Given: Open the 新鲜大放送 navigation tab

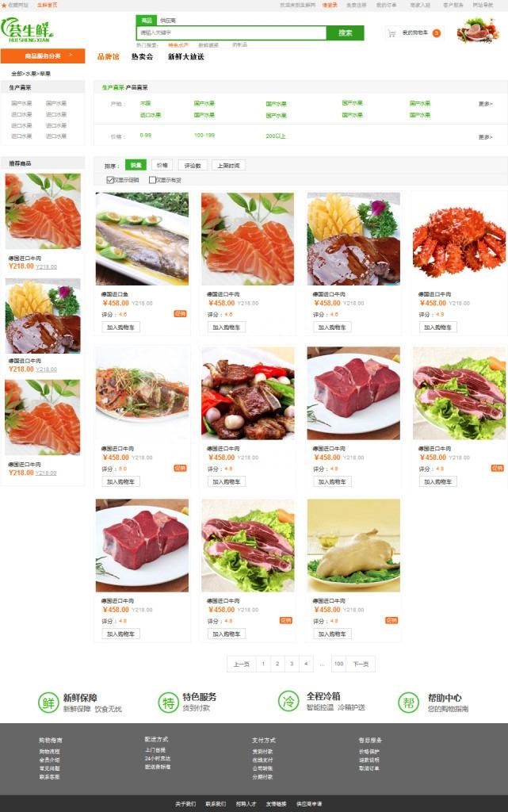Looking at the screenshot, I should point(185,57).
